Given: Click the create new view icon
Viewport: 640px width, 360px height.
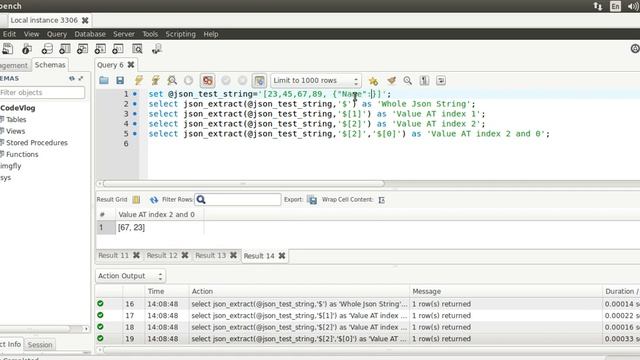Looking at the screenshot, I should click(82, 49).
